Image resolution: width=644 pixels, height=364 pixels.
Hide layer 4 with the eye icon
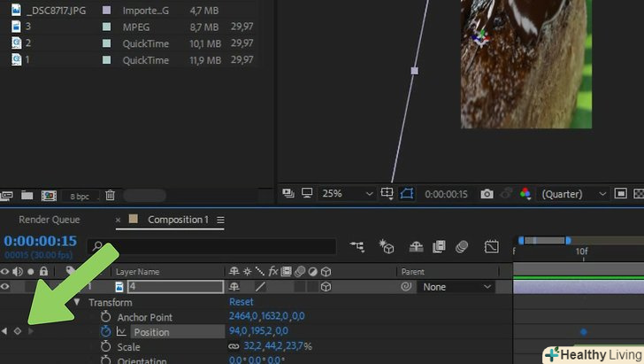5,287
